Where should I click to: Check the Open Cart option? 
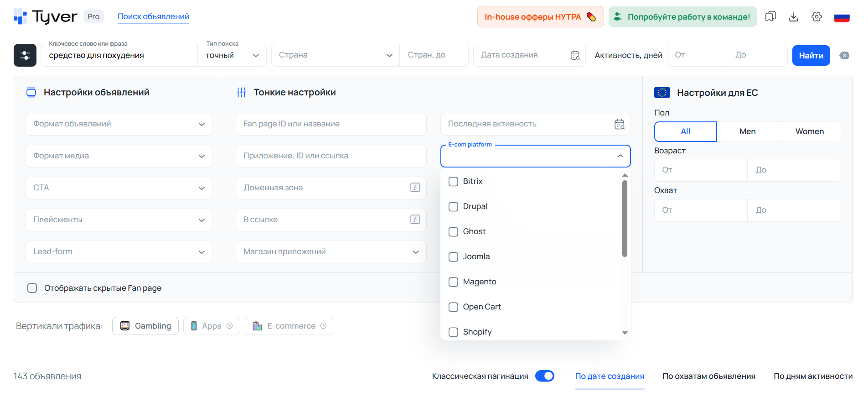(453, 307)
